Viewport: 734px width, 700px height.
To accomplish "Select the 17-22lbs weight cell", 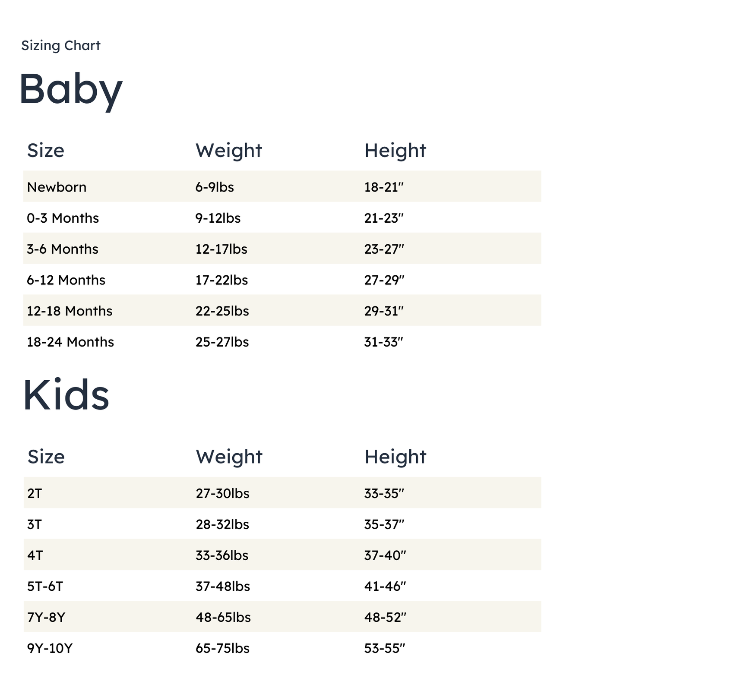I will coord(221,280).
